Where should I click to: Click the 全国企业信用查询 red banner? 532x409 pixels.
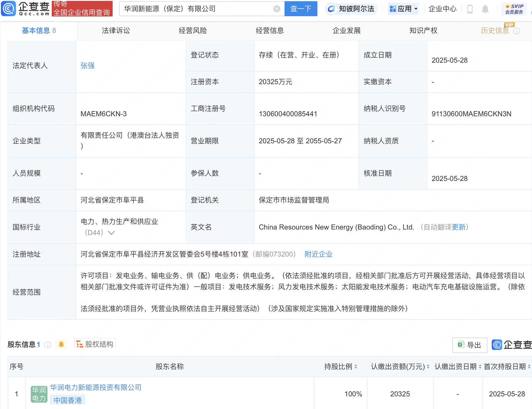[82, 9]
